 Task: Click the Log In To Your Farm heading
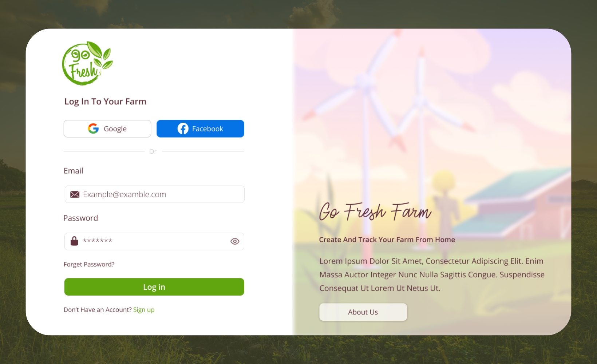(x=105, y=102)
